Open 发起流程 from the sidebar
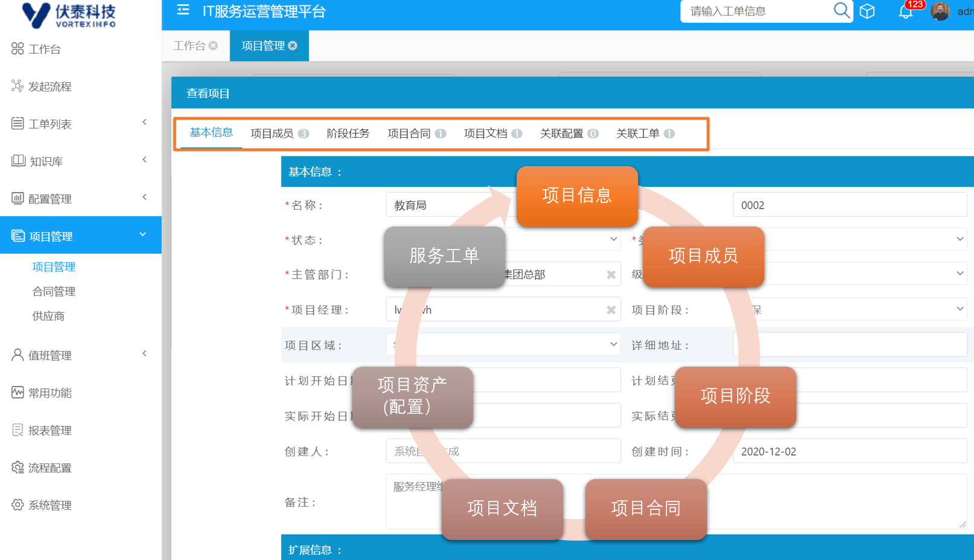 (x=50, y=87)
